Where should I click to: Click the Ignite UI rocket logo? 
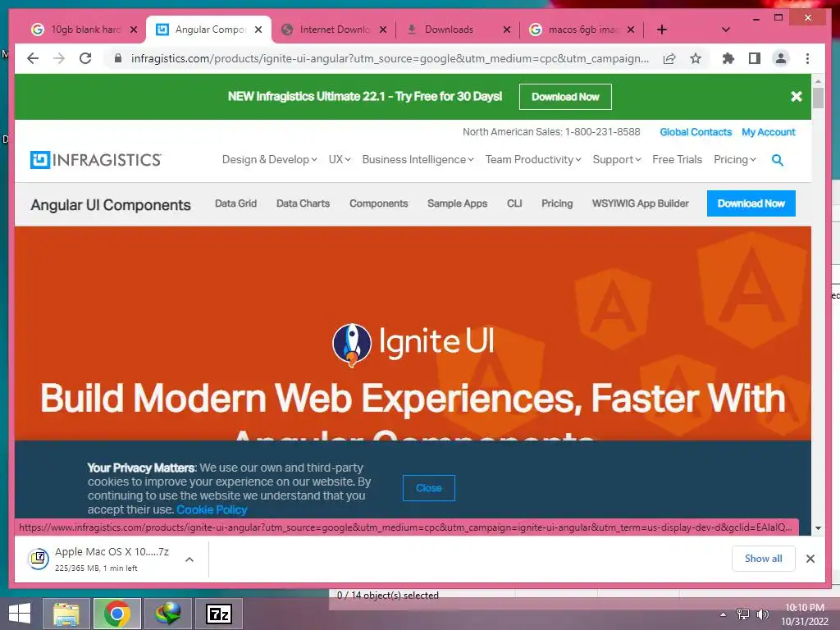(x=351, y=345)
